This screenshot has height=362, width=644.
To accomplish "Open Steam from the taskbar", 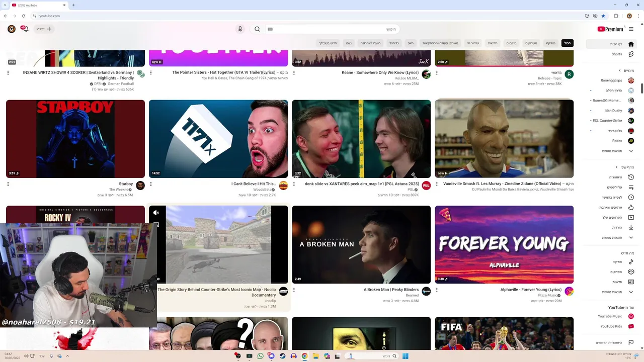I will tap(282, 356).
